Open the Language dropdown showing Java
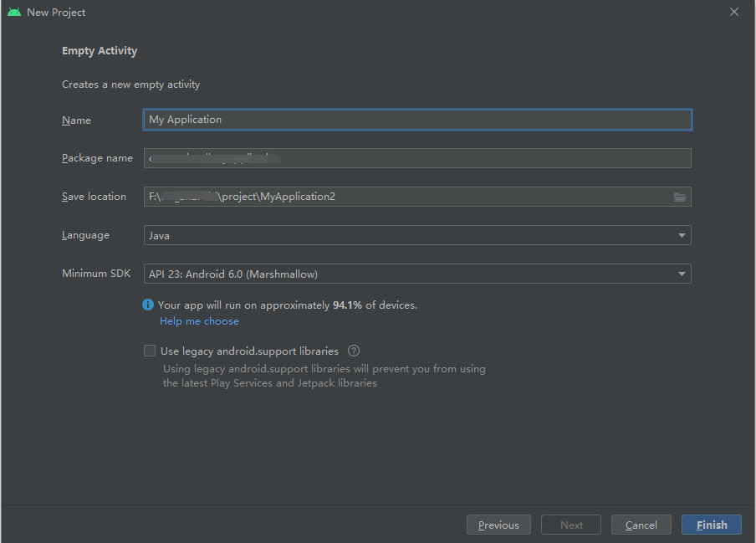 click(417, 235)
